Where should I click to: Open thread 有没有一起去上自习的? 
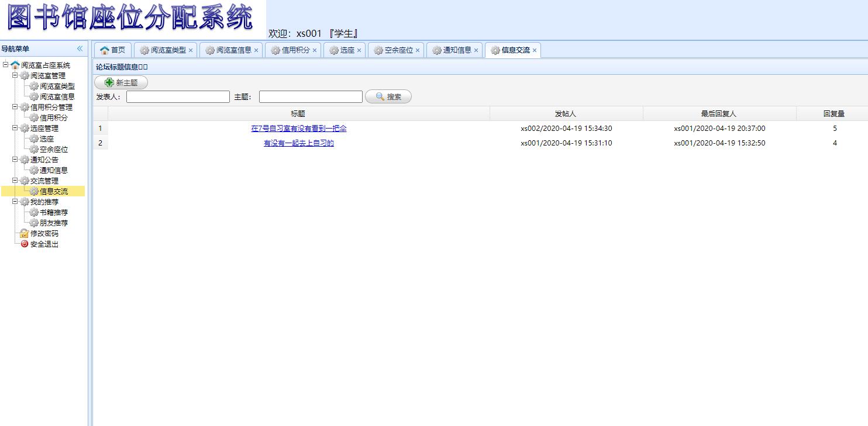299,143
